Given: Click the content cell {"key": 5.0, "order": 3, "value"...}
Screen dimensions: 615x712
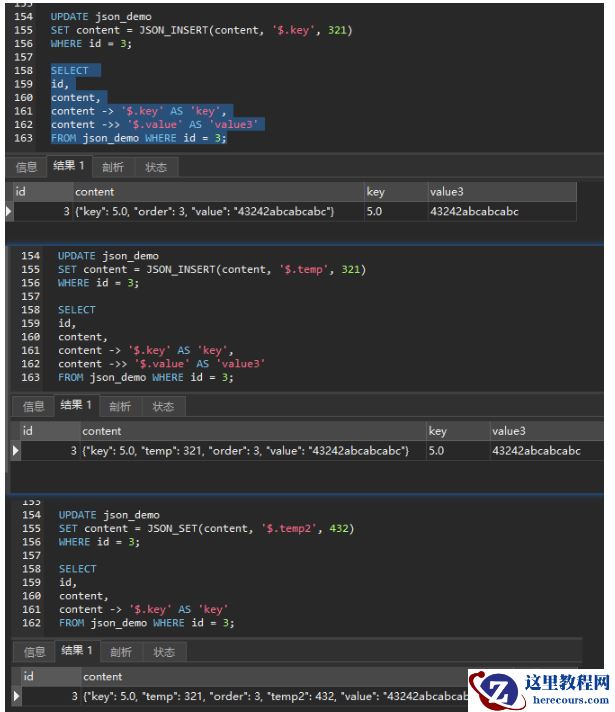Looking at the screenshot, I should click(x=218, y=212).
